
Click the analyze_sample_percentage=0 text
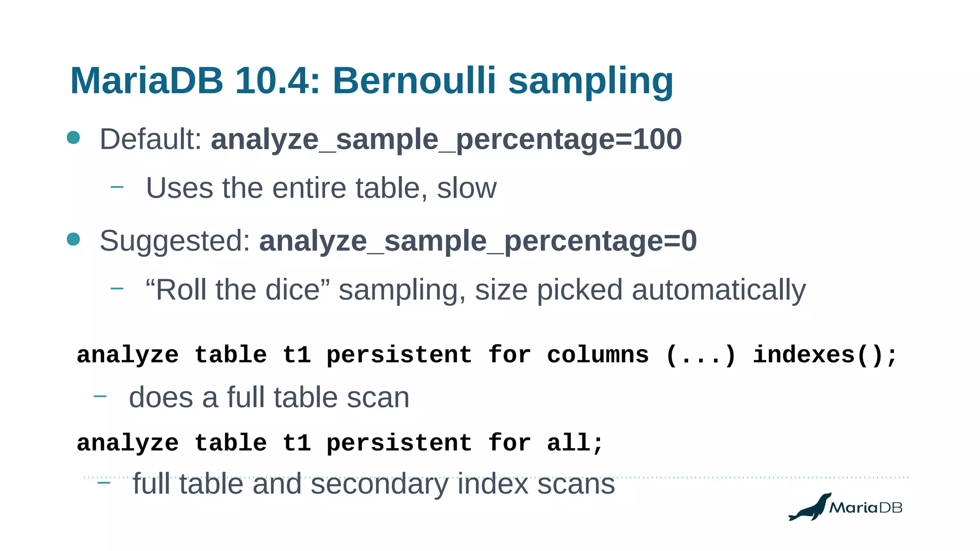(478, 242)
